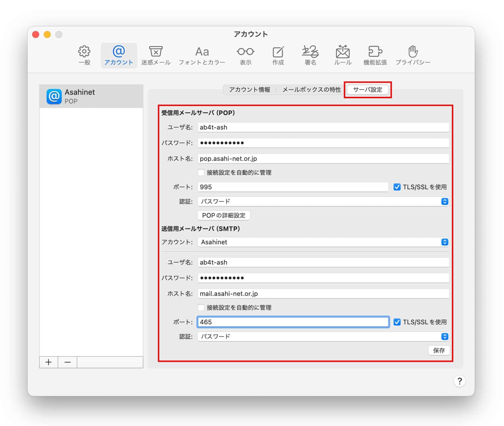Viewport: 504px width, 426px height.
Task: Click the POP ポート field 995
Action: pos(293,187)
